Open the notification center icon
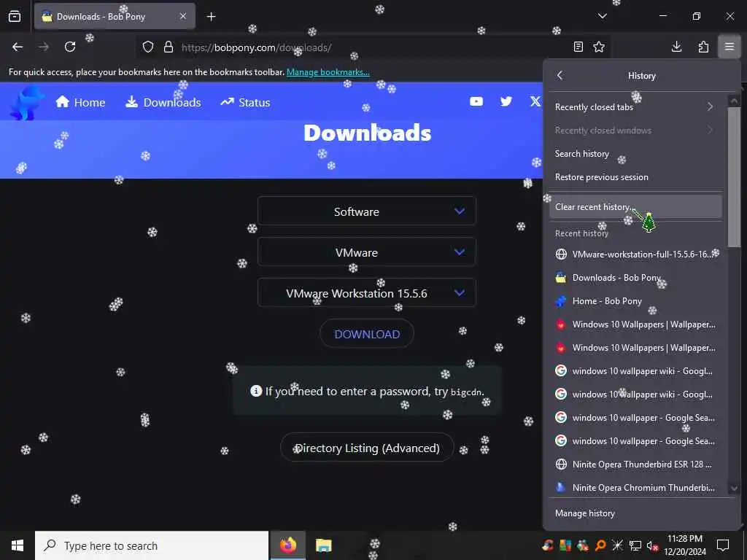The width and height of the screenshot is (747, 560). point(723,545)
